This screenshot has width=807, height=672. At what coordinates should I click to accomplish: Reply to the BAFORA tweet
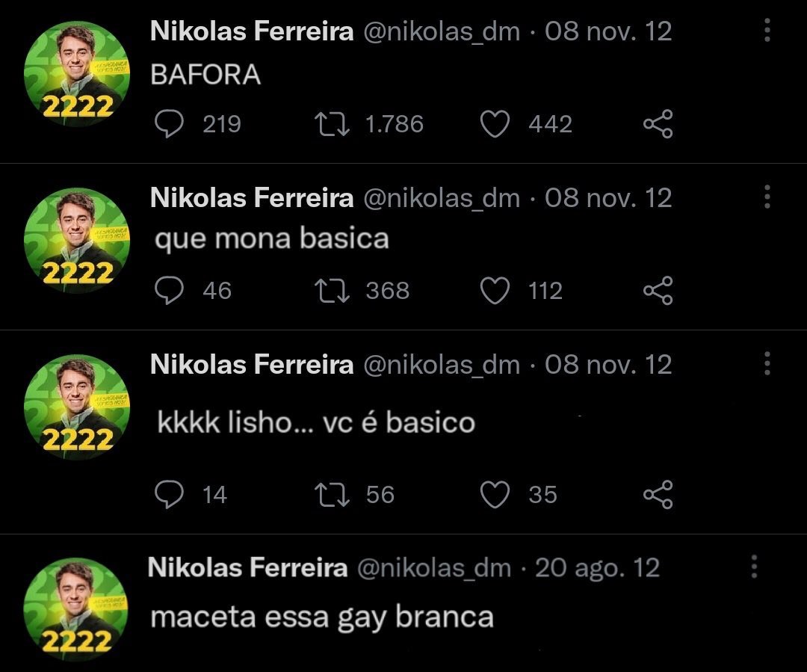tap(170, 124)
